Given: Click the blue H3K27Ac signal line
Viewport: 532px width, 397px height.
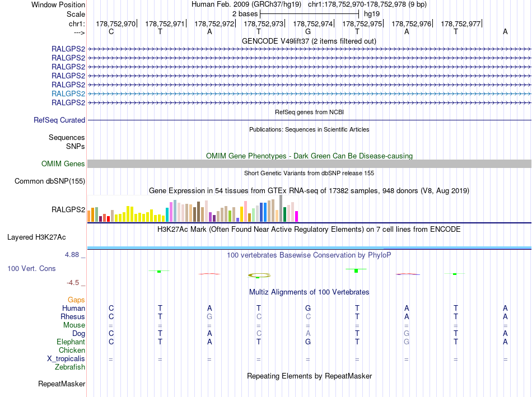Looking at the screenshot, I should pos(309,248).
